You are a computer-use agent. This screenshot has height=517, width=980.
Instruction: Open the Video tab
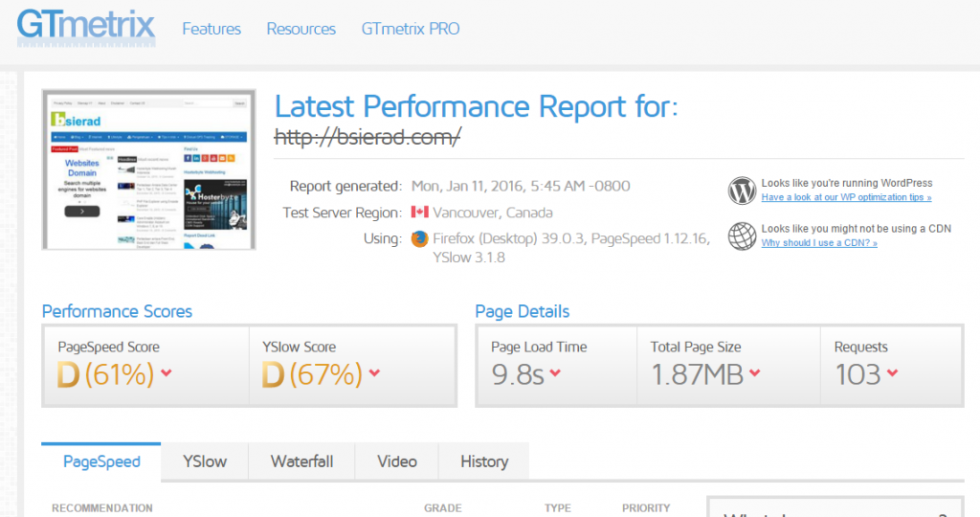click(397, 462)
